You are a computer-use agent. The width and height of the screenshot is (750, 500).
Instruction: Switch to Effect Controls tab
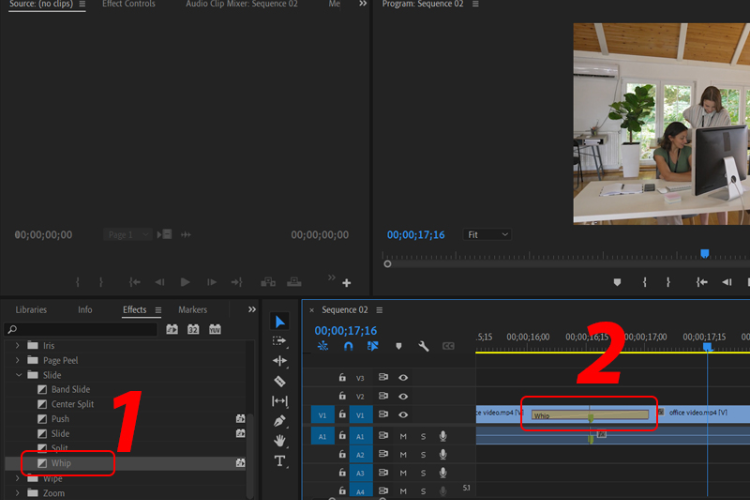[x=129, y=4]
